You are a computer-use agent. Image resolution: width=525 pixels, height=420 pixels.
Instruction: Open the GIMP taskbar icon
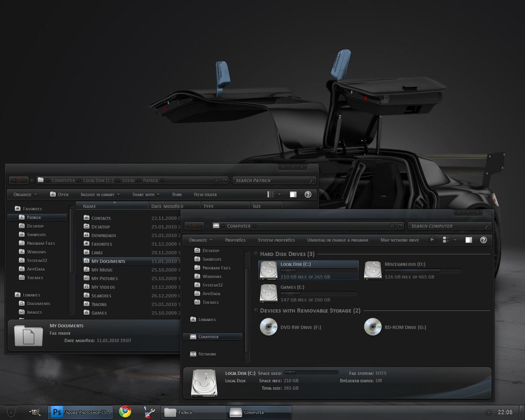click(x=35, y=412)
